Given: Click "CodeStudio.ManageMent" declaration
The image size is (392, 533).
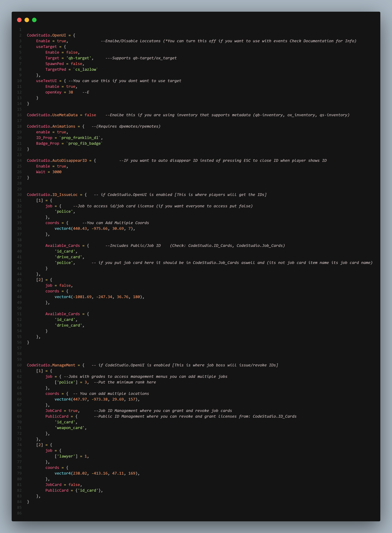Looking at the screenshot, I should coord(51,365).
